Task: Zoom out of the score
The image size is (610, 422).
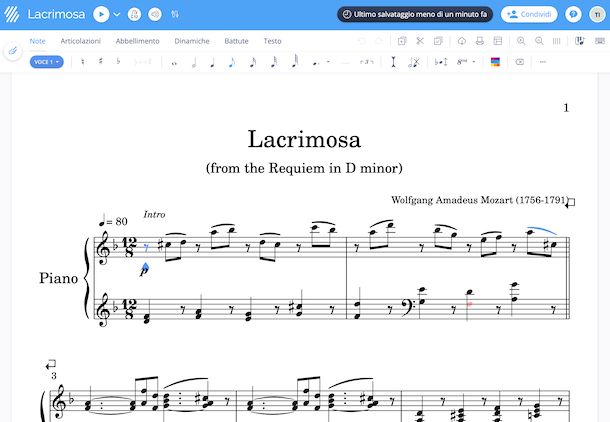Action: pyautogui.click(x=539, y=41)
